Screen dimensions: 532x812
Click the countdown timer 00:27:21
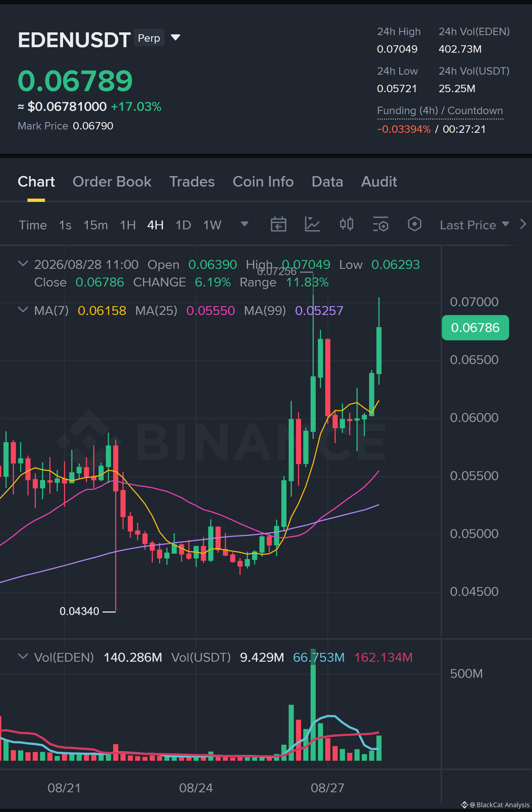tap(464, 129)
